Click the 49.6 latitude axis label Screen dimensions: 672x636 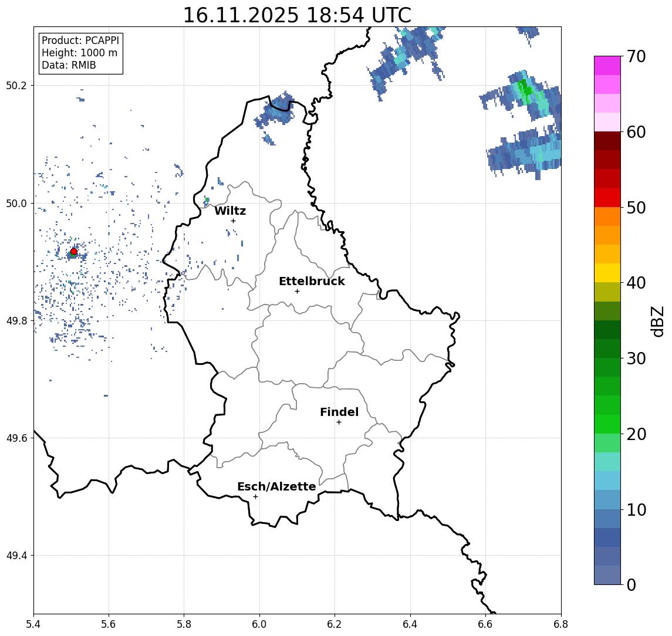pyautogui.click(x=16, y=438)
